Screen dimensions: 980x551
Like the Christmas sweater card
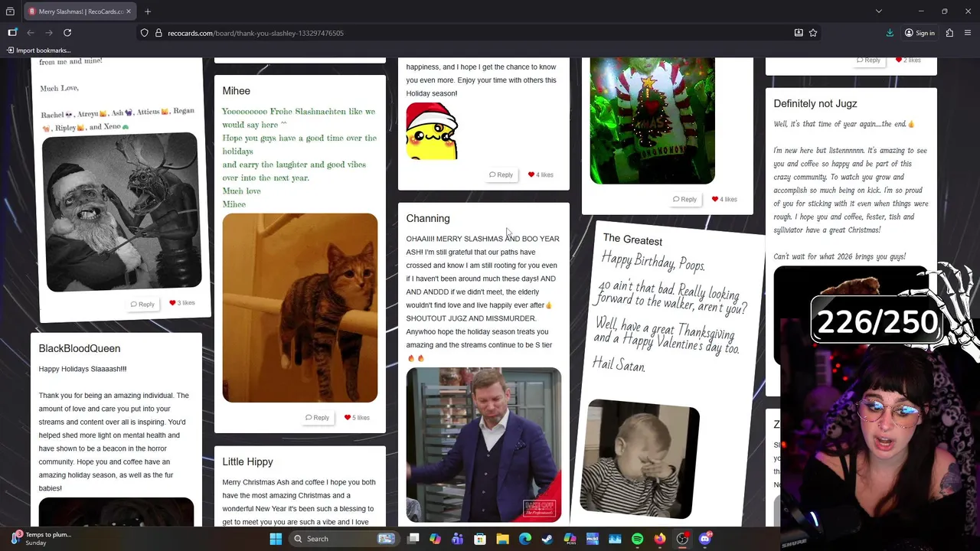(x=724, y=200)
